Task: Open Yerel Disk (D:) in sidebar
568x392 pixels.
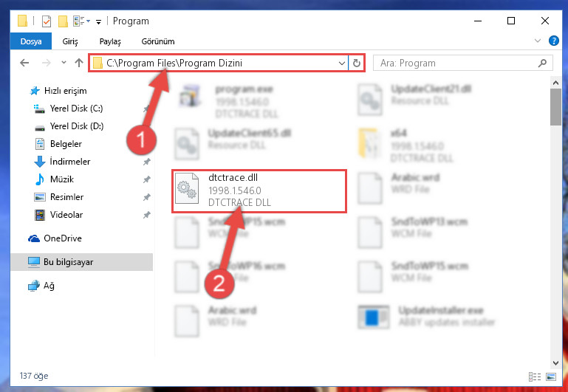Action: tap(76, 126)
